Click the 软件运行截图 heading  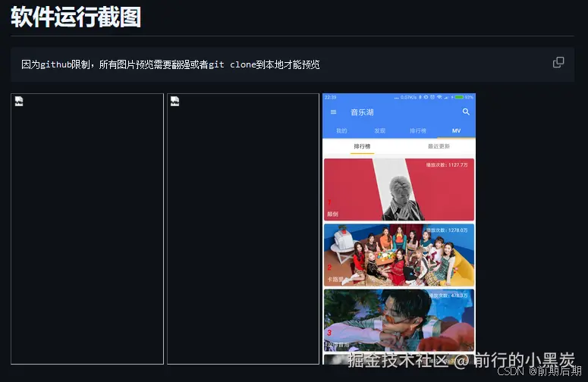(x=76, y=17)
